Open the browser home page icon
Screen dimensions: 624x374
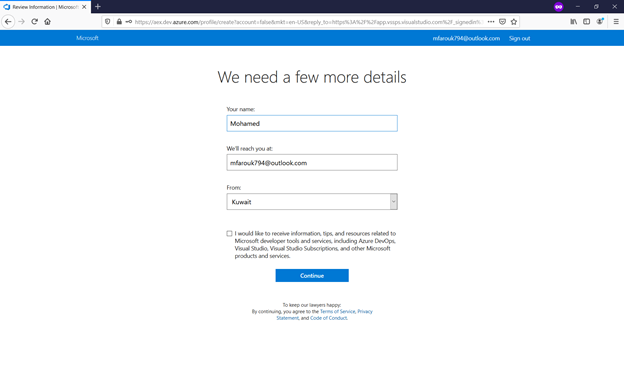(47, 22)
